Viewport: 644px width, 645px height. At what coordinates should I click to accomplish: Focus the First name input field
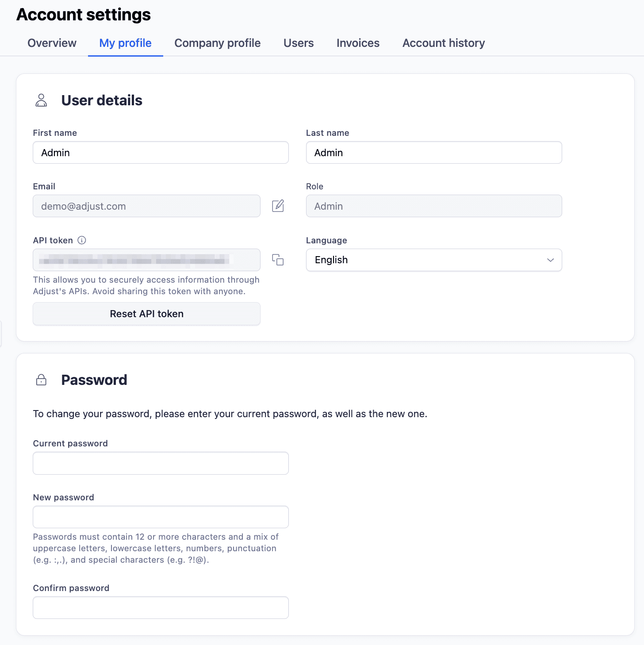pyautogui.click(x=161, y=153)
